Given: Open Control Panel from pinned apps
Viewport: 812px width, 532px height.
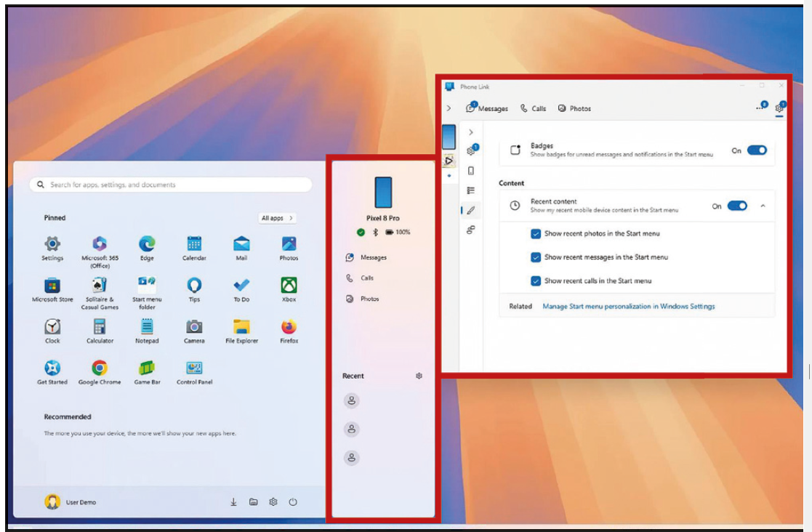Looking at the screenshot, I should click(194, 372).
